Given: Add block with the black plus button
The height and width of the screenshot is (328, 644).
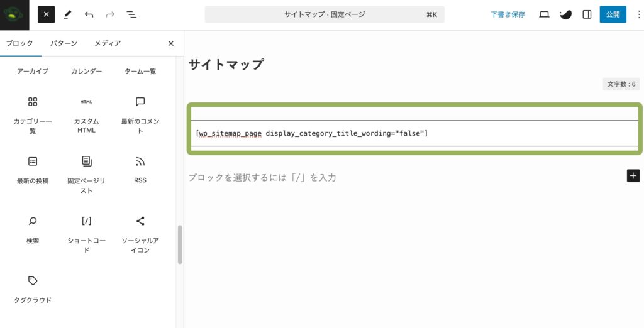Looking at the screenshot, I should click(633, 176).
